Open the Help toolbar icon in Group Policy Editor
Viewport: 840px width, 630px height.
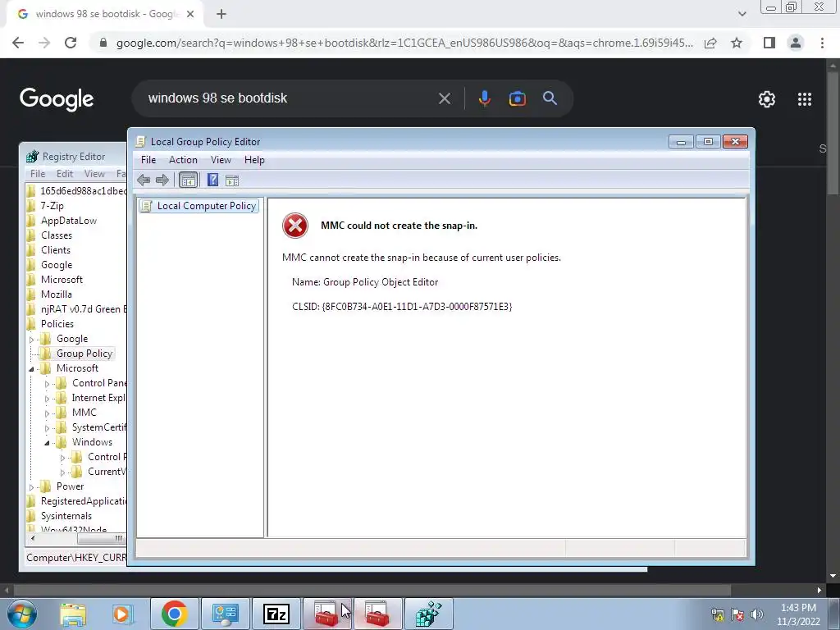click(212, 180)
